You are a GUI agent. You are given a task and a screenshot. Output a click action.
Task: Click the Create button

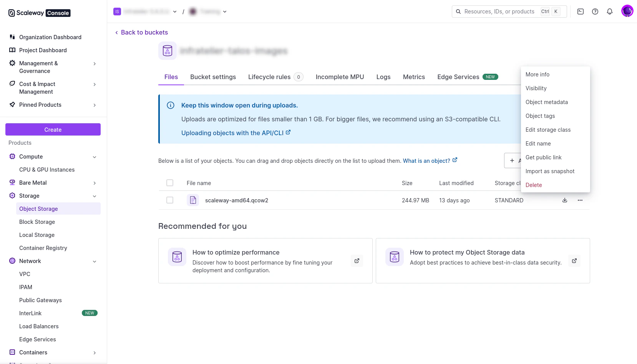tap(53, 129)
